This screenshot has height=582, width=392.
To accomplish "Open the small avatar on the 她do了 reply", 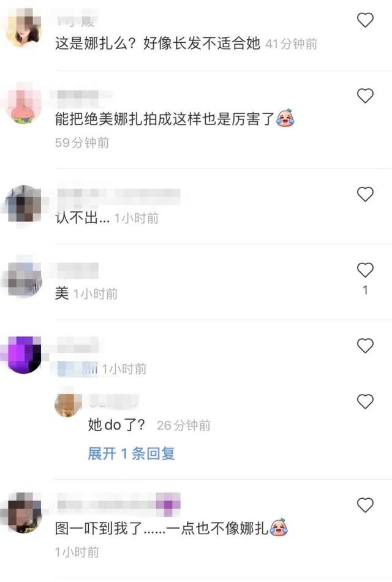I will [x=69, y=404].
